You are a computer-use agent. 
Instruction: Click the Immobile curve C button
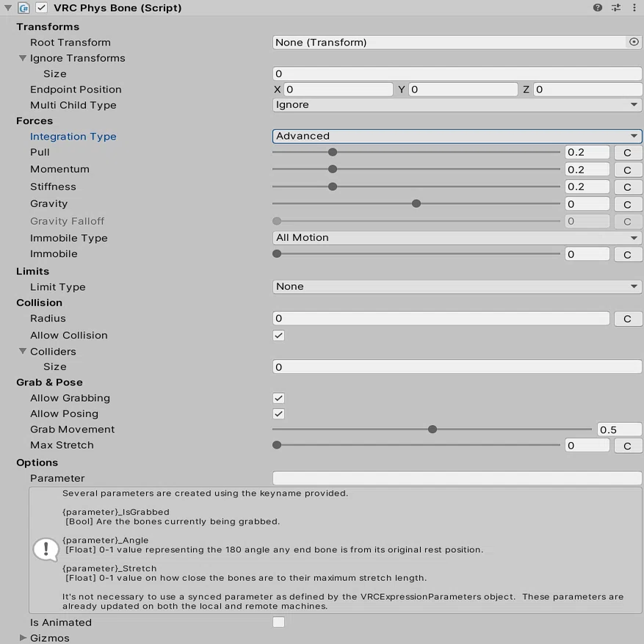tap(627, 254)
